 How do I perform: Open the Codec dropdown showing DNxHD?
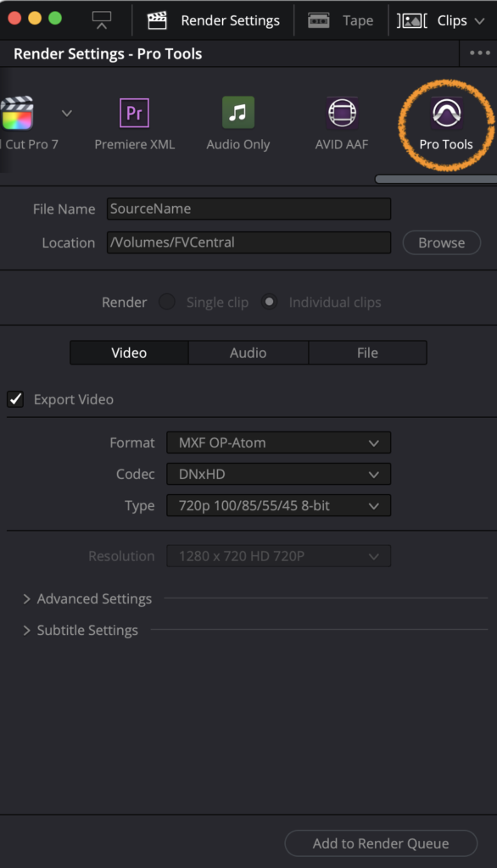pyautogui.click(x=279, y=475)
